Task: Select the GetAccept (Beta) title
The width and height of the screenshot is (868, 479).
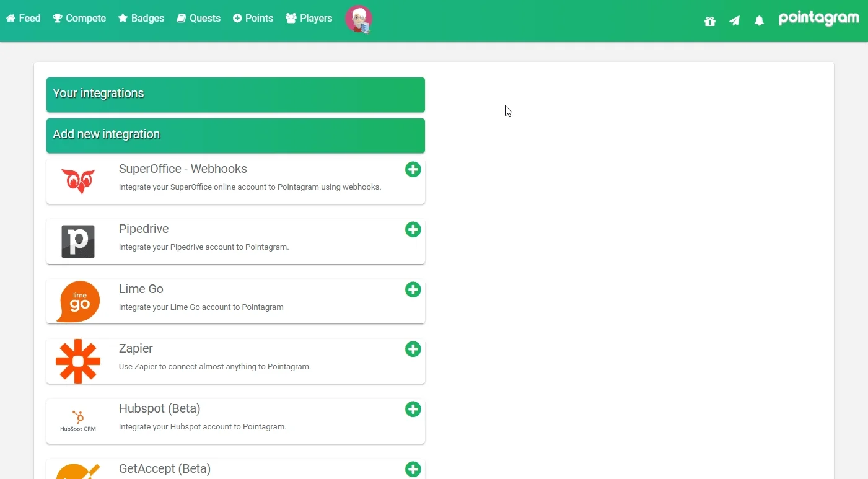Action: click(165, 468)
